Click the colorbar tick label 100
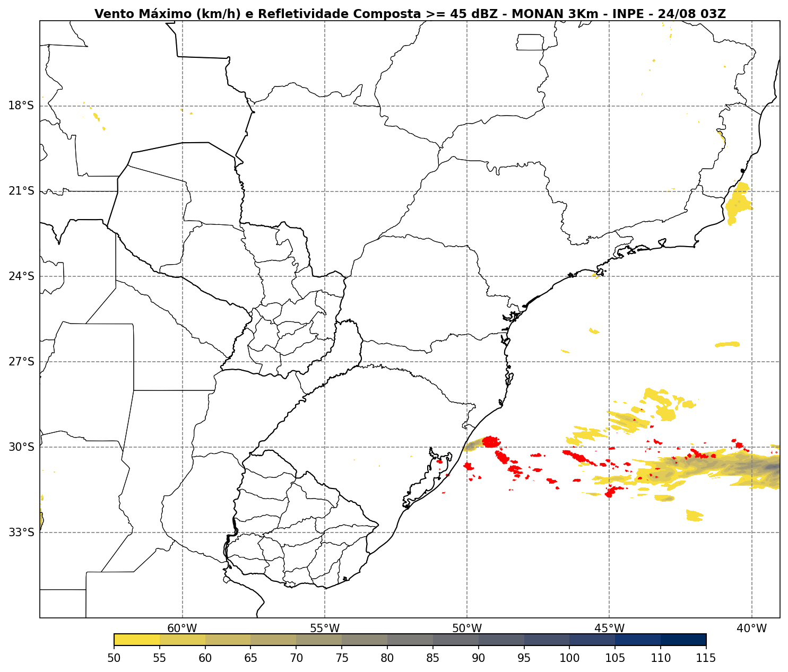This screenshot has width=788, height=672. (x=569, y=658)
